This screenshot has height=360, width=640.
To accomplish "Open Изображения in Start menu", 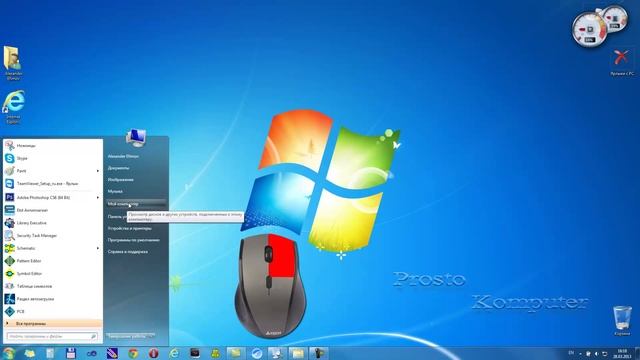I will (120, 180).
